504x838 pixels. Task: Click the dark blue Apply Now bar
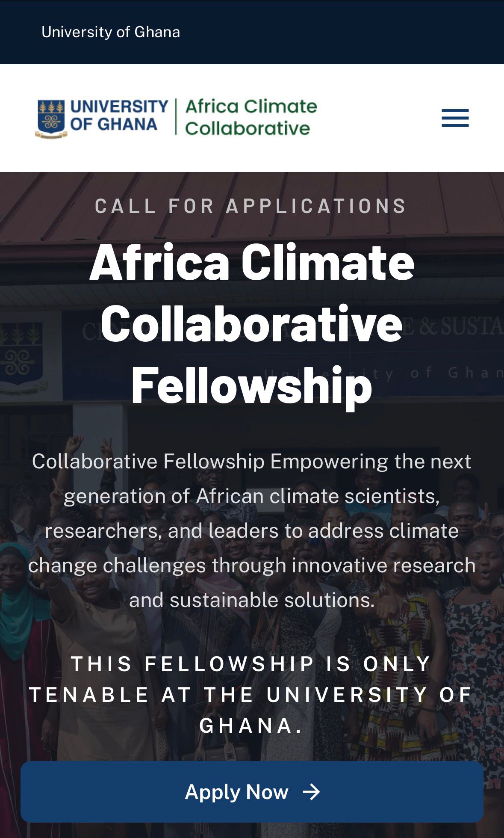(252, 792)
